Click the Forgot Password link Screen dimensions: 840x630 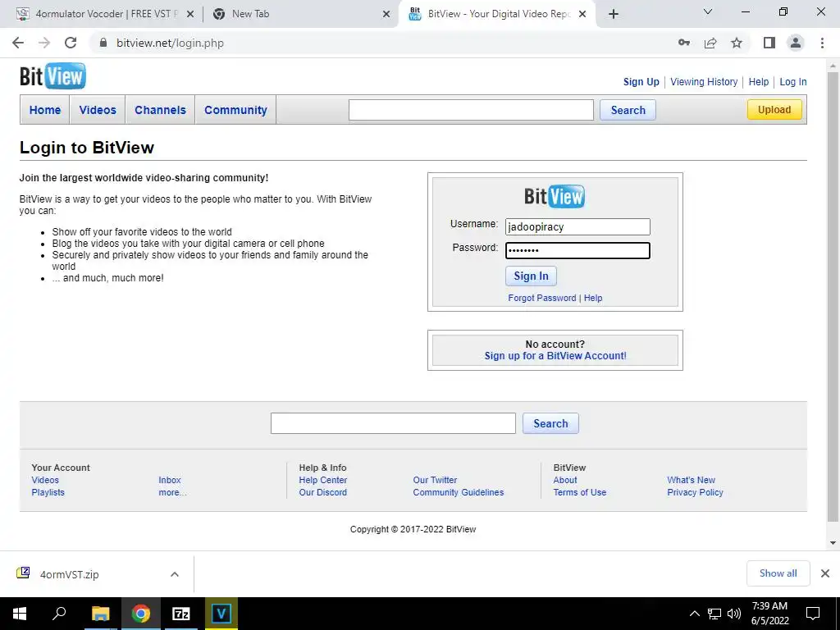(x=542, y=298)
